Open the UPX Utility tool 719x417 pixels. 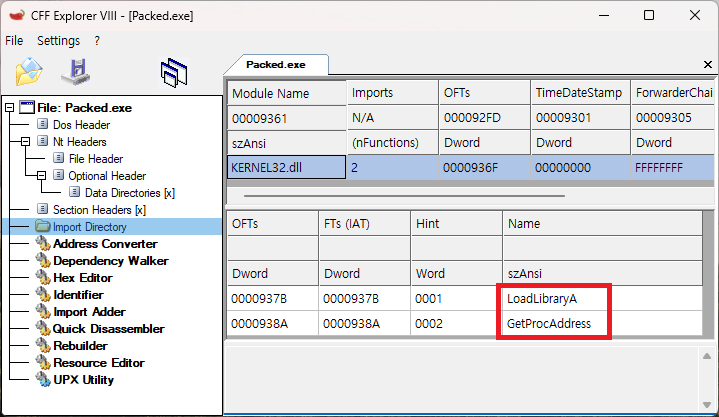click(83, 380)
